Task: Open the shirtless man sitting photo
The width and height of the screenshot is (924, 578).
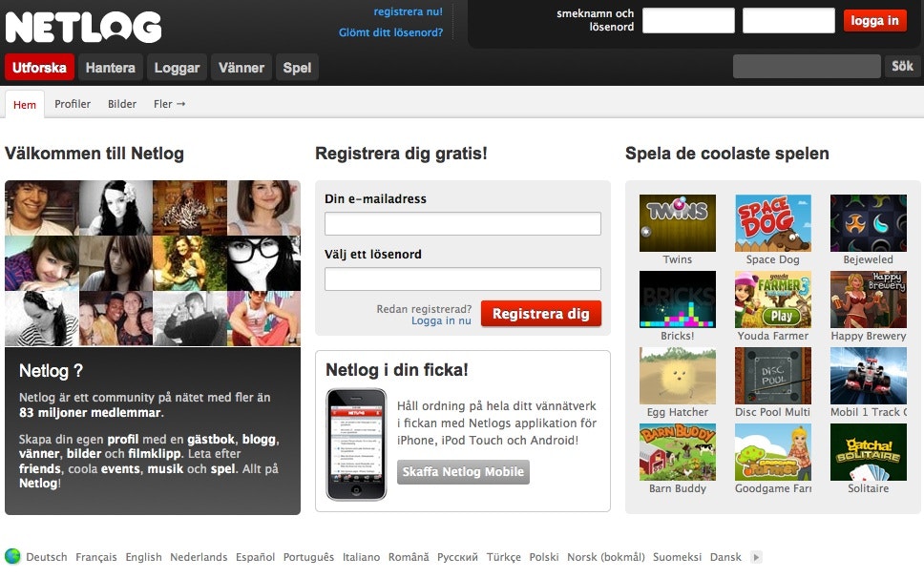Action: click(x=263, y=319)
